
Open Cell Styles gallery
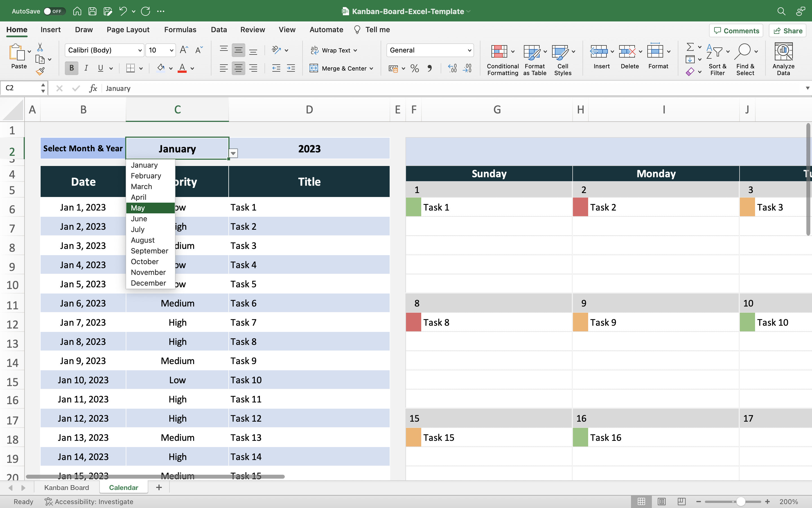click(x=563, y=60)
